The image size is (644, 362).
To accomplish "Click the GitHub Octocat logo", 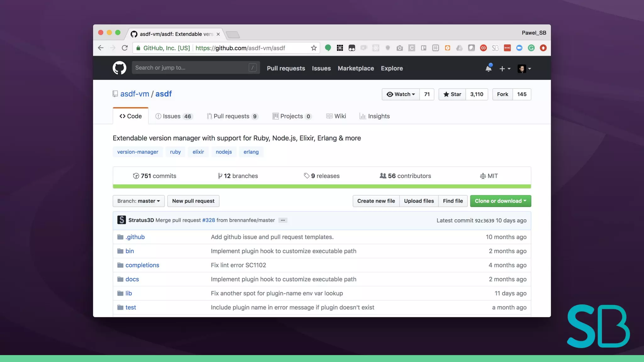I will point(119,68).
